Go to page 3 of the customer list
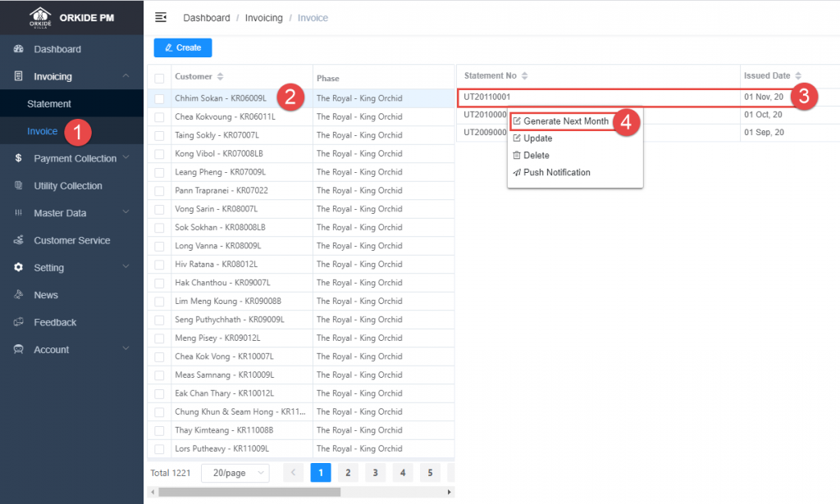This screenshot has height=504, width=840. pos(375,472)
